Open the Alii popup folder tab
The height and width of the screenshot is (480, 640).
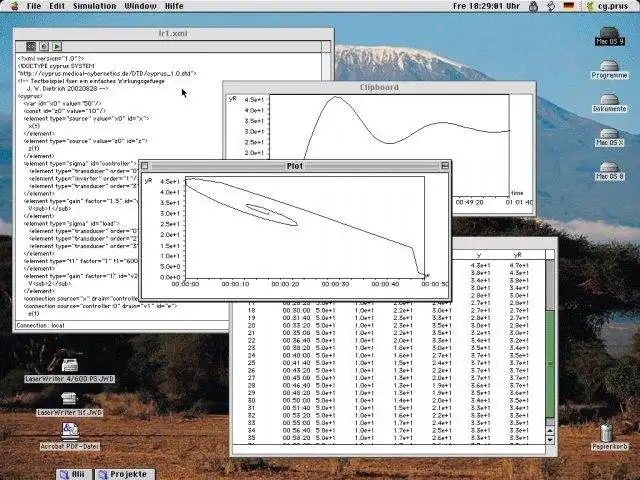[74, 474]
